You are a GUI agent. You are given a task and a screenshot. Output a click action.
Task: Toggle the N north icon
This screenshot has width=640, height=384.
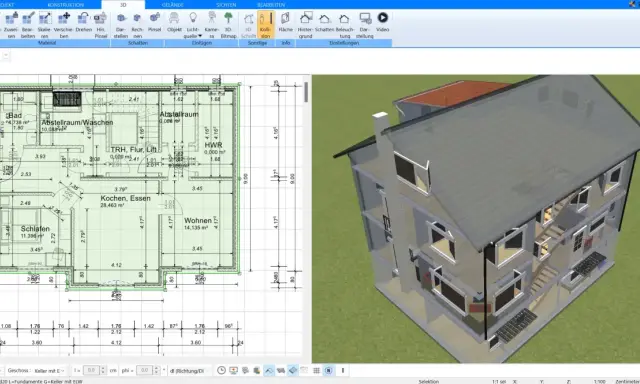(x=329, y=371)
